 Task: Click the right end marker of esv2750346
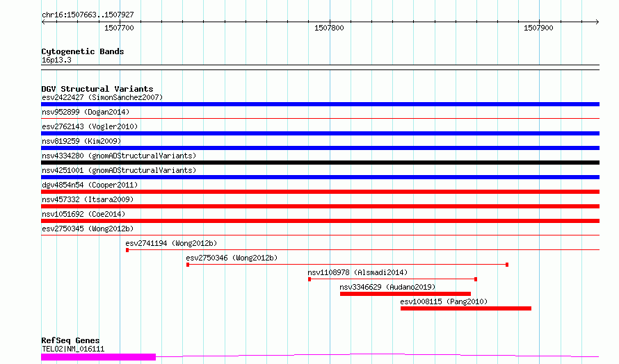click(x=507, y=265)
